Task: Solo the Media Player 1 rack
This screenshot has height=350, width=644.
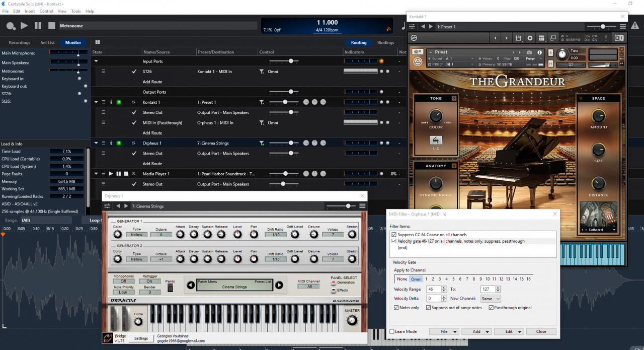Action: click(x=133, y=174)
